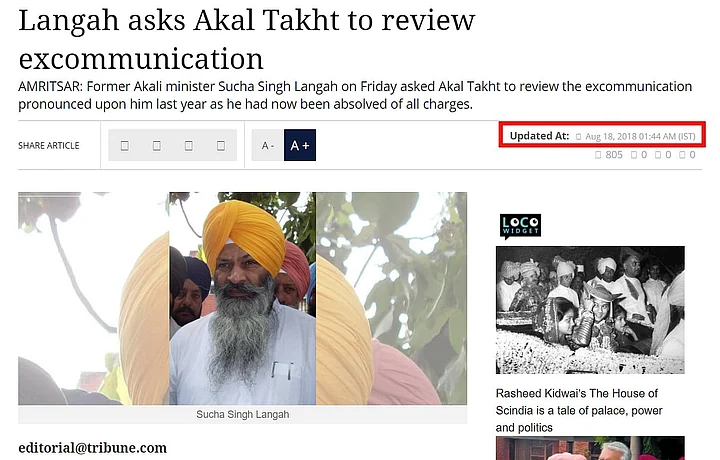Open Rasheed Kidwai's House of Scindia article link
This screenshot has width=720, height=460.
[579, 410]
